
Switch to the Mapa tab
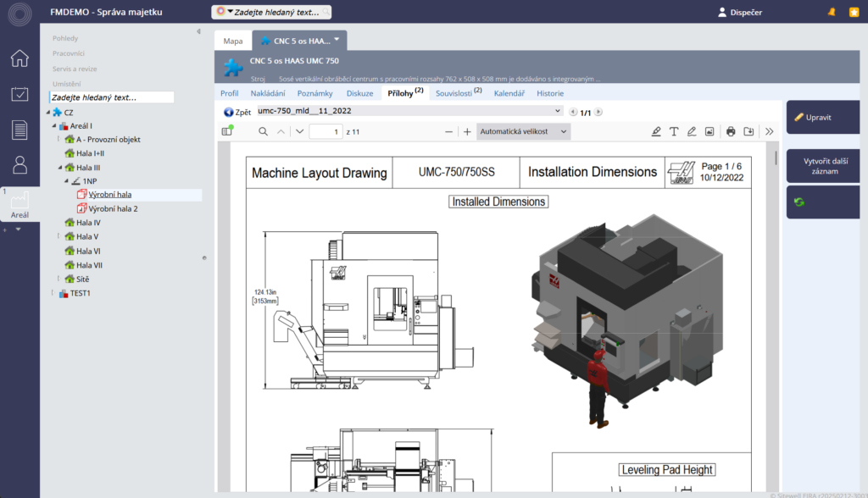233,41
